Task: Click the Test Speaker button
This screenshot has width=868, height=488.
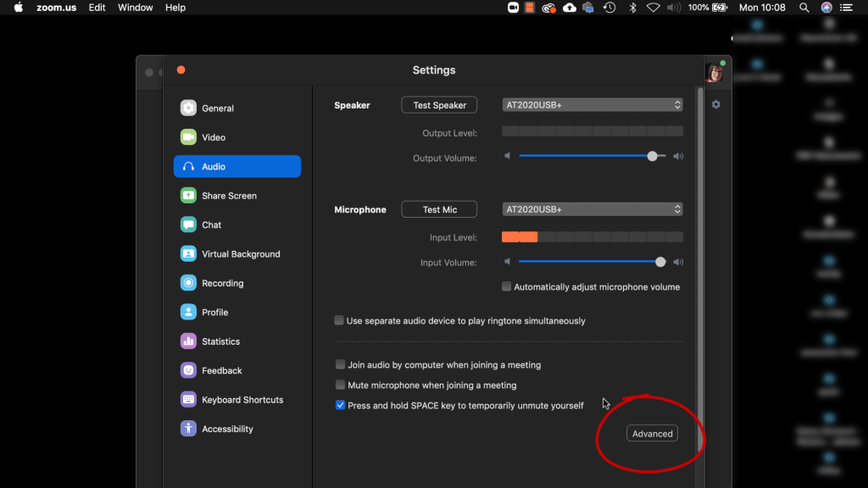Action: pyautogui.click(x=439, y=105)
